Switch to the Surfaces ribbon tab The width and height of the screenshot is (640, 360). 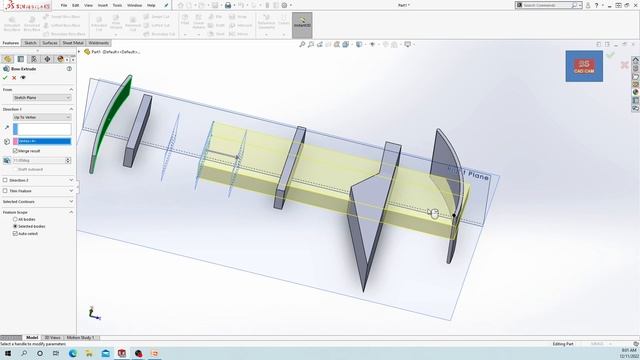pyautogui.click(x=50, y=43)
